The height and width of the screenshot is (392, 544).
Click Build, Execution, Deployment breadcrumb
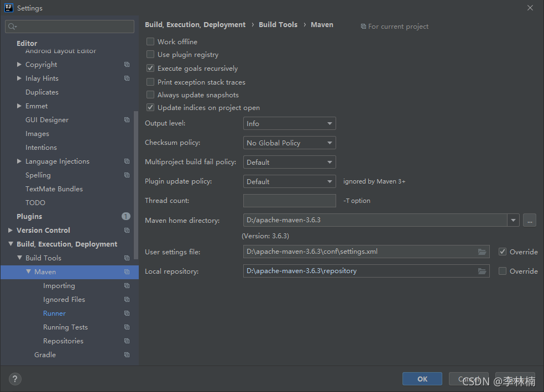(x=195, y=25)
